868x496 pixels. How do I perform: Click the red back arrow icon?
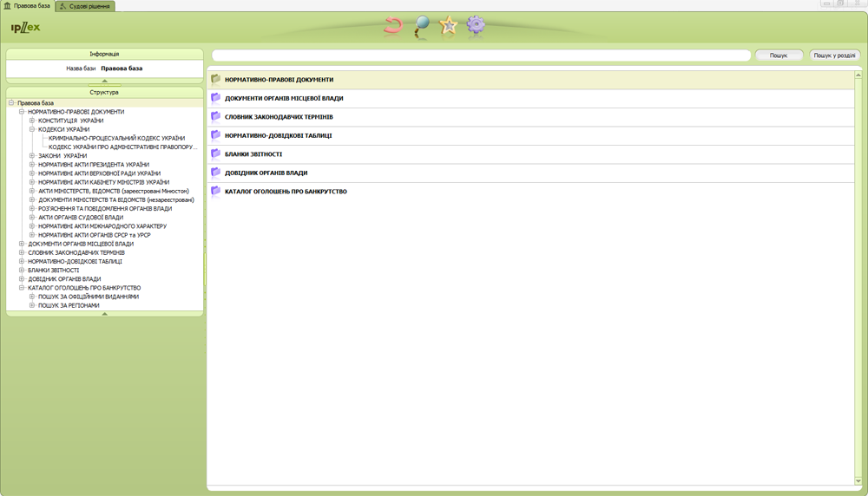coord(393,25)
